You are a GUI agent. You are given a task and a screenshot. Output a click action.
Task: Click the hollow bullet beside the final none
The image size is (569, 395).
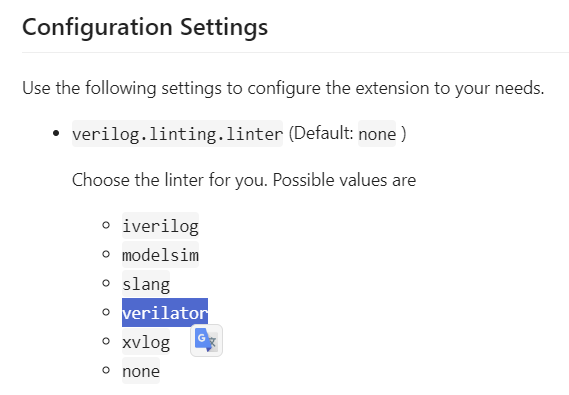pos(106,370)
